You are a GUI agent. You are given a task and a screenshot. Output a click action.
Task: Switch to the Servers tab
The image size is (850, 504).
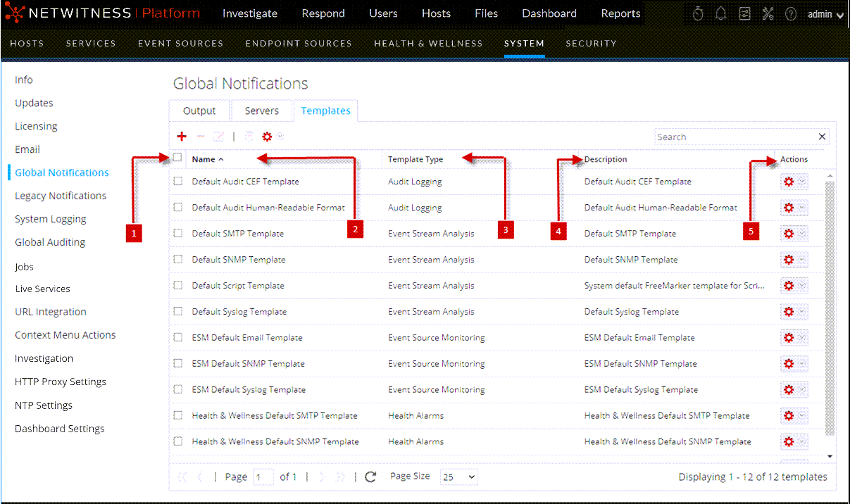261,111
